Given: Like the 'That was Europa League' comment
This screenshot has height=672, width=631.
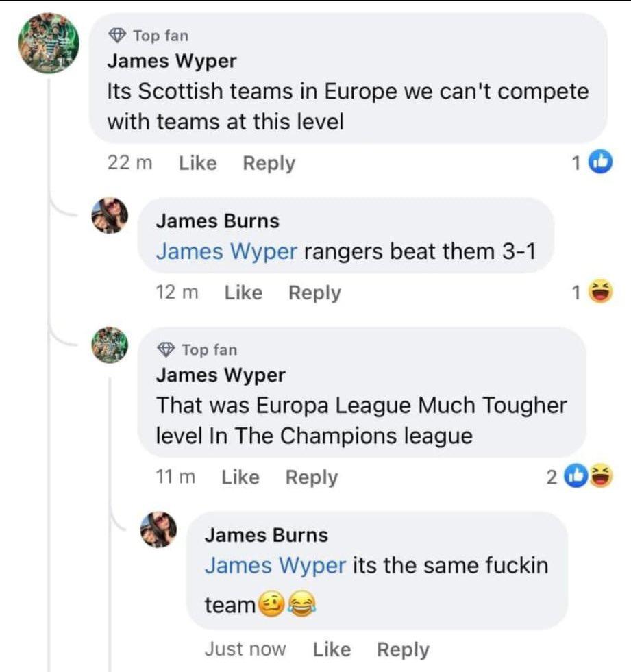Looking at the screenshot, I should pyautogui.click(x=240, y=477).
